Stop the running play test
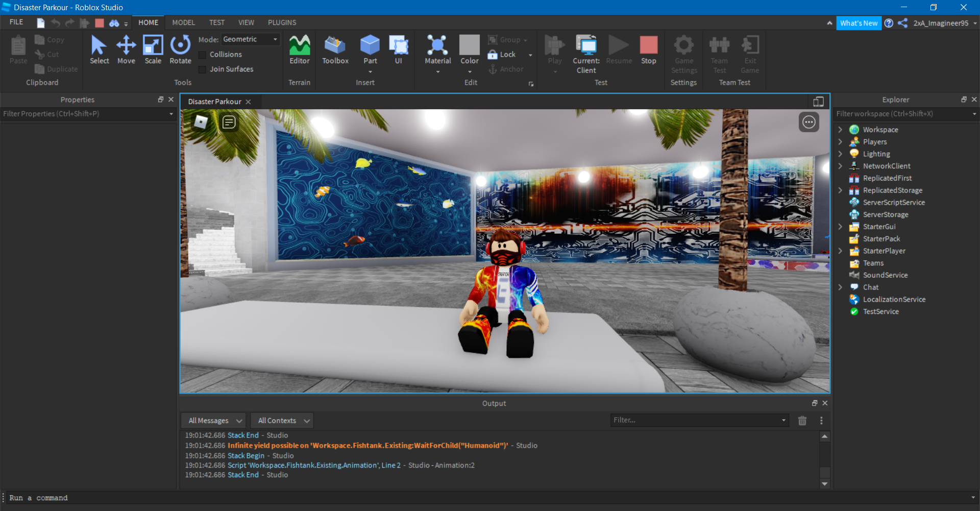980x511 pixels. pos(649,50)
